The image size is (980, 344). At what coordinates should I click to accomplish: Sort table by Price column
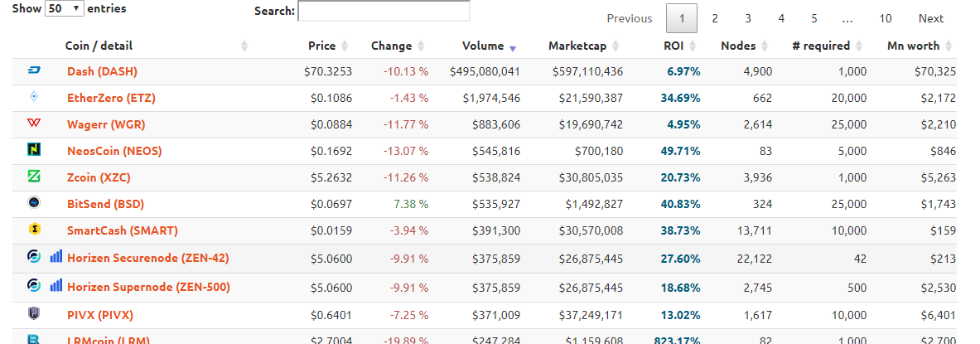click(327, 46)
